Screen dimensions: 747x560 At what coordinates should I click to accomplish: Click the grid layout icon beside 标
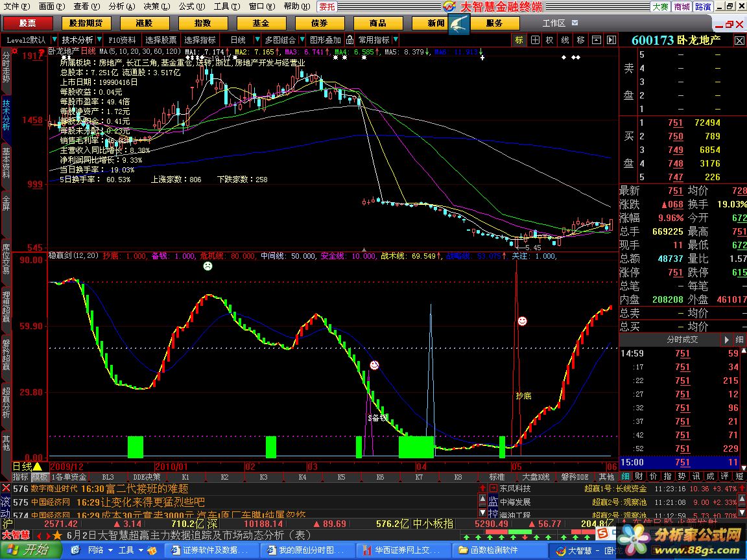coord(535,40)
